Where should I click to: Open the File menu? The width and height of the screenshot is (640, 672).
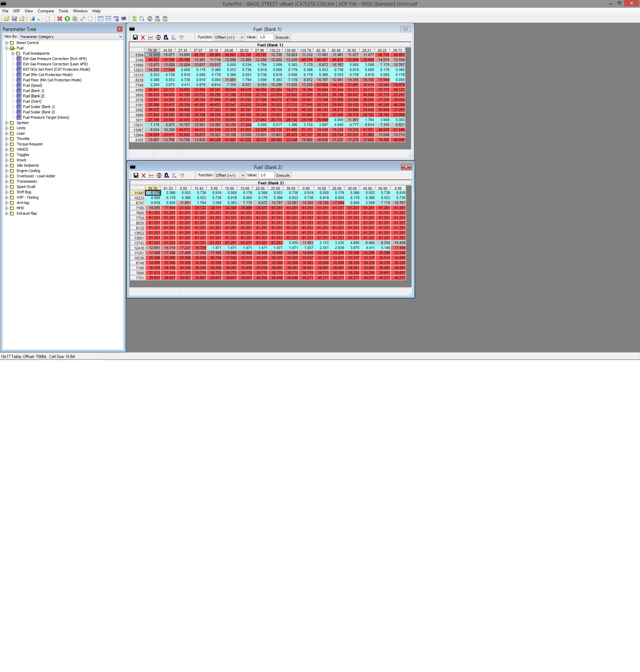pyautogui.click(x=5, y=11)
